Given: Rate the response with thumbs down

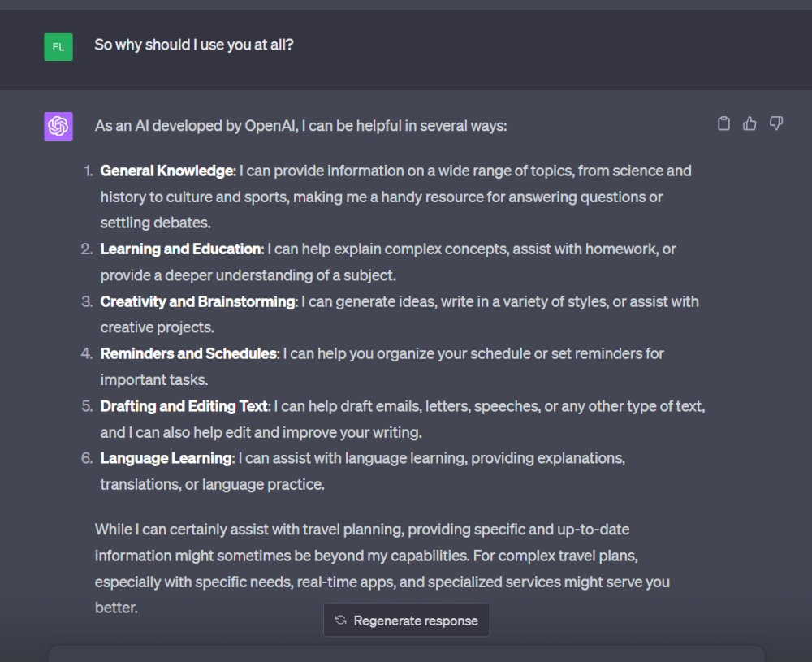Looking at the screenshot, I should point(776,123).
